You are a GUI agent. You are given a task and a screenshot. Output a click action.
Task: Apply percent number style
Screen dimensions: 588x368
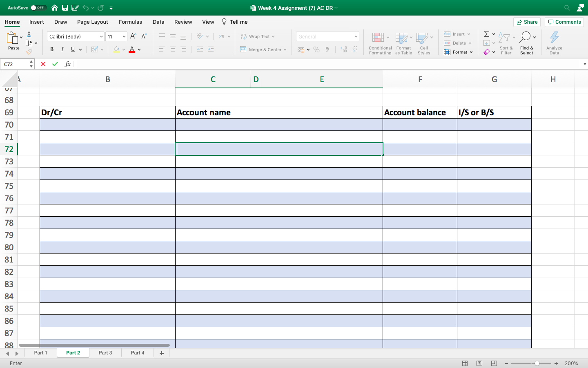(x=316, y=49)
